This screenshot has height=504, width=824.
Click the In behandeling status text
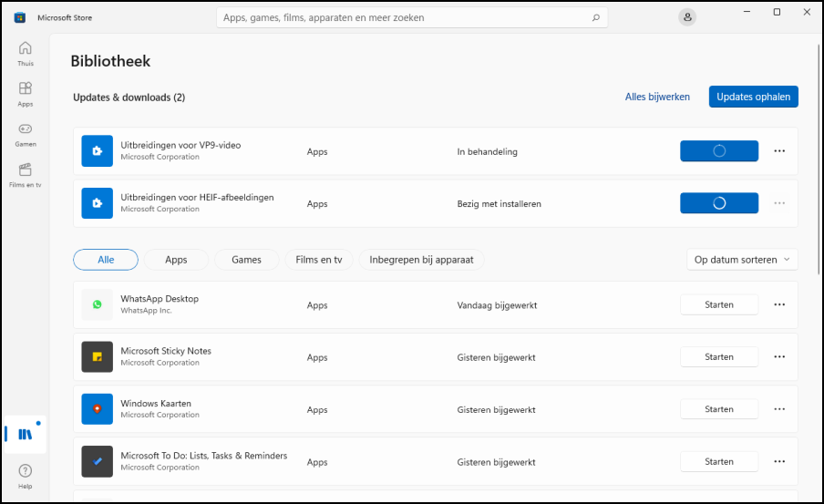pos(487,151)
